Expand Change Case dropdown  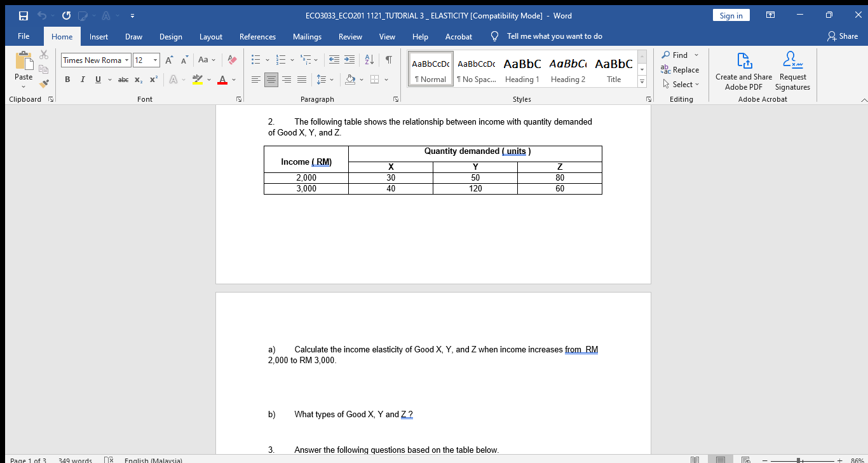click(x=214, y=60)
